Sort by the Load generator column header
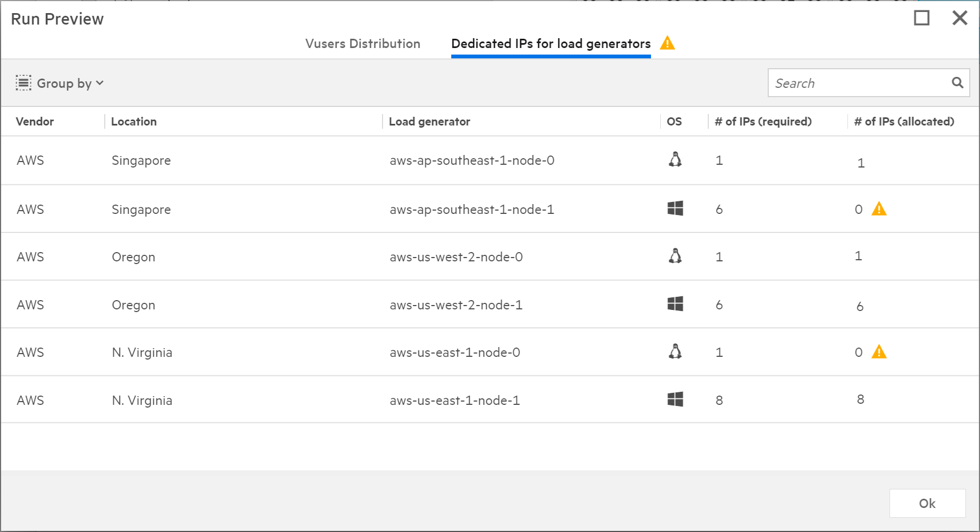Image resolution: width=980 pixels, height=532 pixels. coord(429,122)
